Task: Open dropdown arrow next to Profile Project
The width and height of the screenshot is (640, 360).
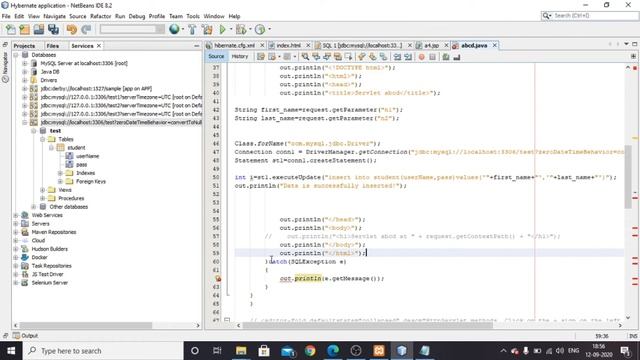Action: 269,29
